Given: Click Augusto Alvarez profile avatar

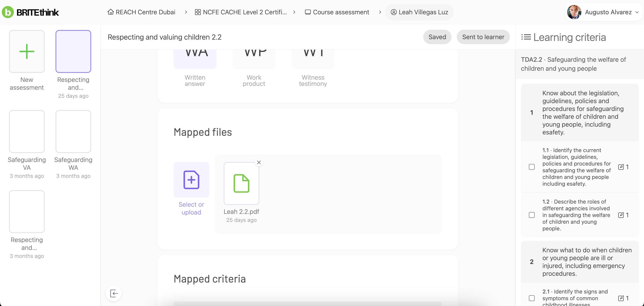Looking at the screenshot, I should (574, 12).
